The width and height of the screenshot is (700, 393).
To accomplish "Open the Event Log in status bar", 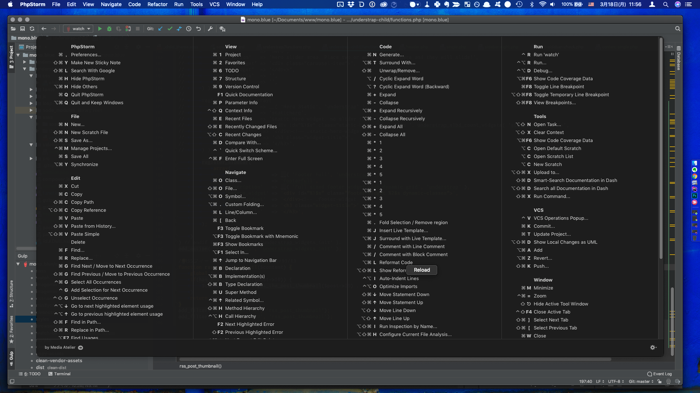I will [659, 374].
